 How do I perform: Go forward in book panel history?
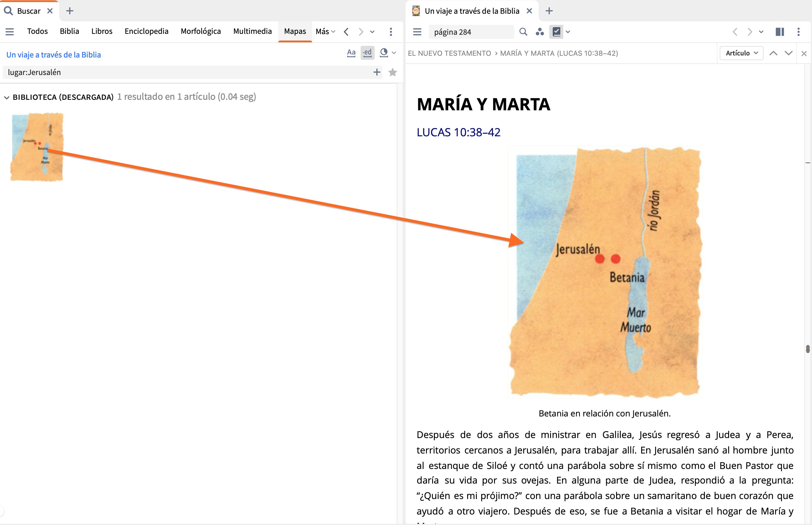point(750,32)
